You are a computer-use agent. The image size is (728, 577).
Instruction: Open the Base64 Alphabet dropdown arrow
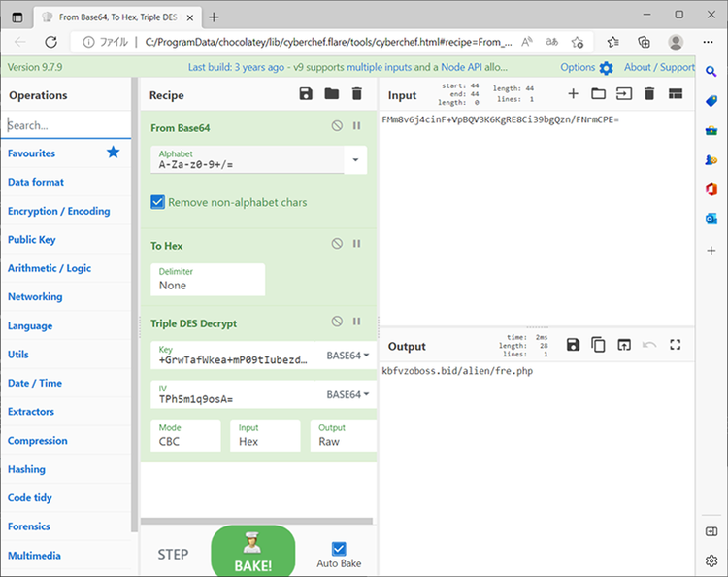(x=355, y=160)
